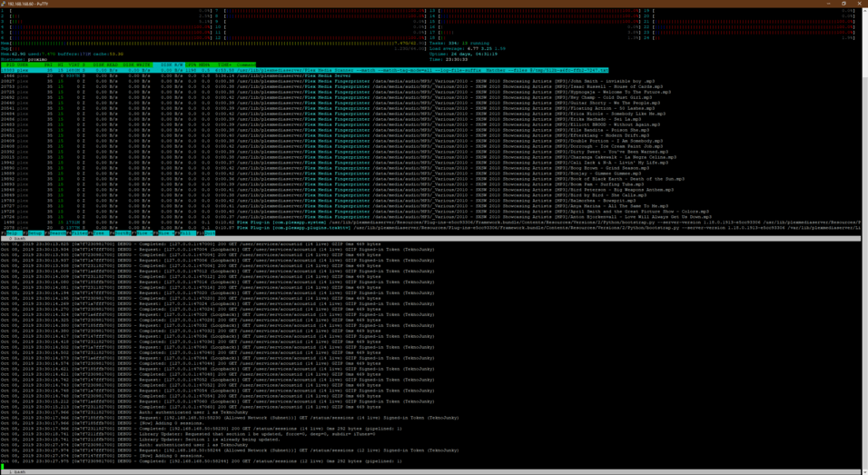Click the CPU 4 usage meter

(106, 26)
